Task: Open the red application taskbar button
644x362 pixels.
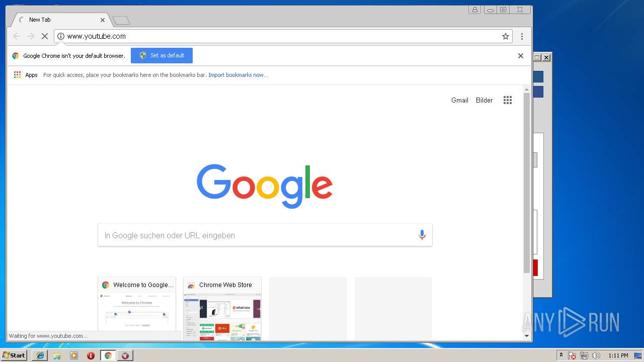Action: (125, 355)
